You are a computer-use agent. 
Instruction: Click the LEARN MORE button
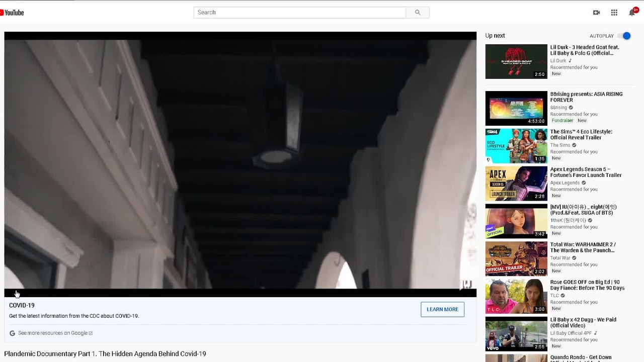pos(442,309)
